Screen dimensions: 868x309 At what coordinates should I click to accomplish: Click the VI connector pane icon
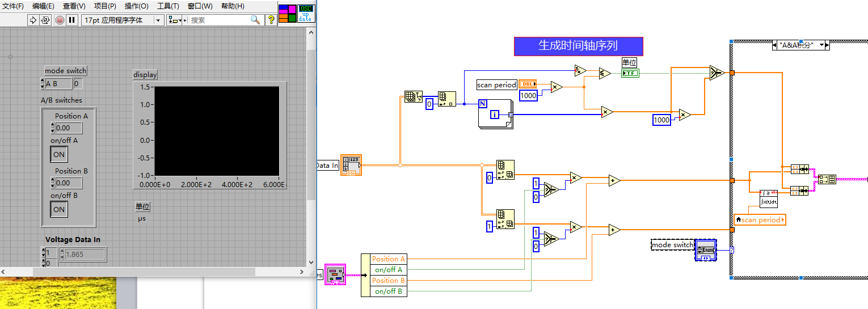[288, 13]
